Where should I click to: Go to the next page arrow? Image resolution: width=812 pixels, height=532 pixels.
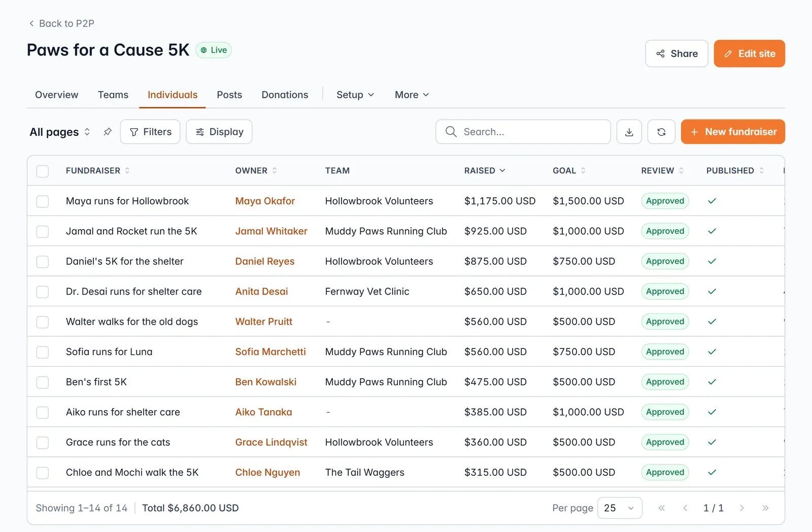click(742, 508)
